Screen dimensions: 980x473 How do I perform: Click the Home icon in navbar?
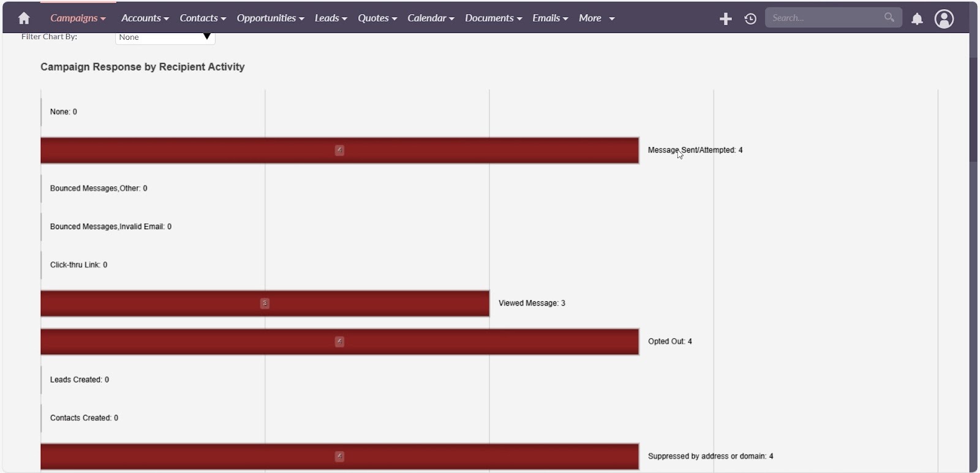tap(24, 18)
